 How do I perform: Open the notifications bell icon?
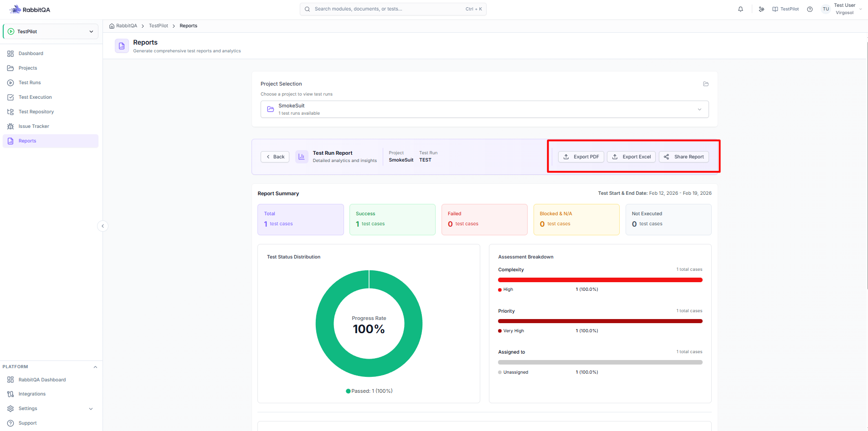[740, 9]
